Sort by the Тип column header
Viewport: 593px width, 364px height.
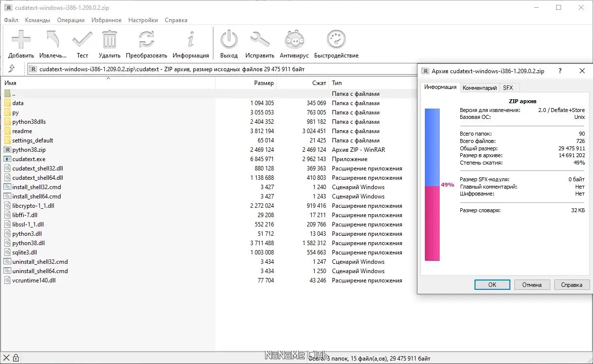(373, 83)
